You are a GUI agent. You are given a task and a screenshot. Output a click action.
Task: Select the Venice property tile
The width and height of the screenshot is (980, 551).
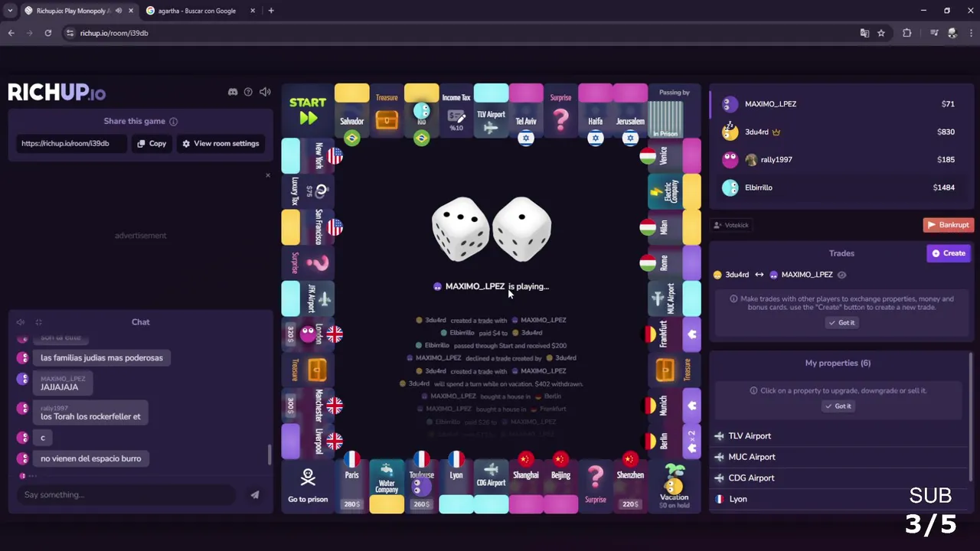(x=675, y=156)
